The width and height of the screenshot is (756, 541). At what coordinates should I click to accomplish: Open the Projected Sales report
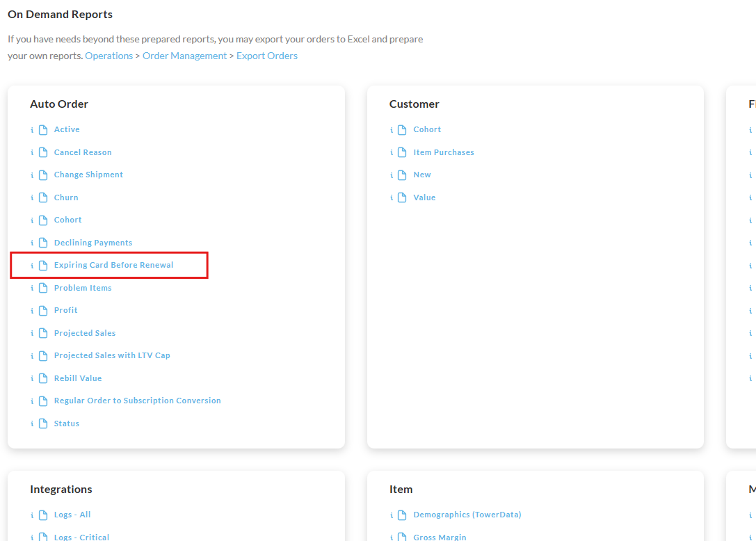(85, 332)
